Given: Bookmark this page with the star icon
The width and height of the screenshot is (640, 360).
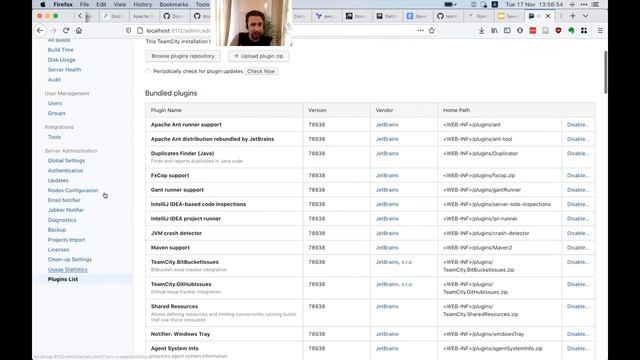Looking at the screenshot, I should click(x=432, y=31).
